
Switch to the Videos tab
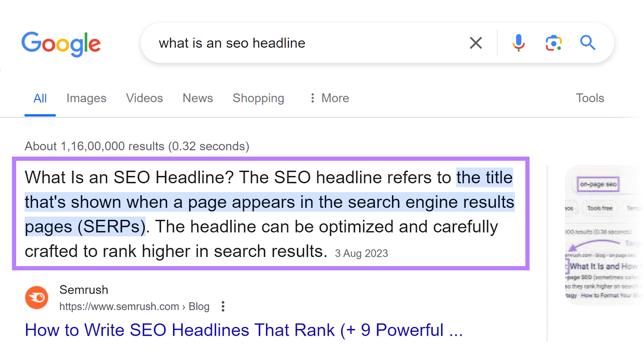pos(144,98)
